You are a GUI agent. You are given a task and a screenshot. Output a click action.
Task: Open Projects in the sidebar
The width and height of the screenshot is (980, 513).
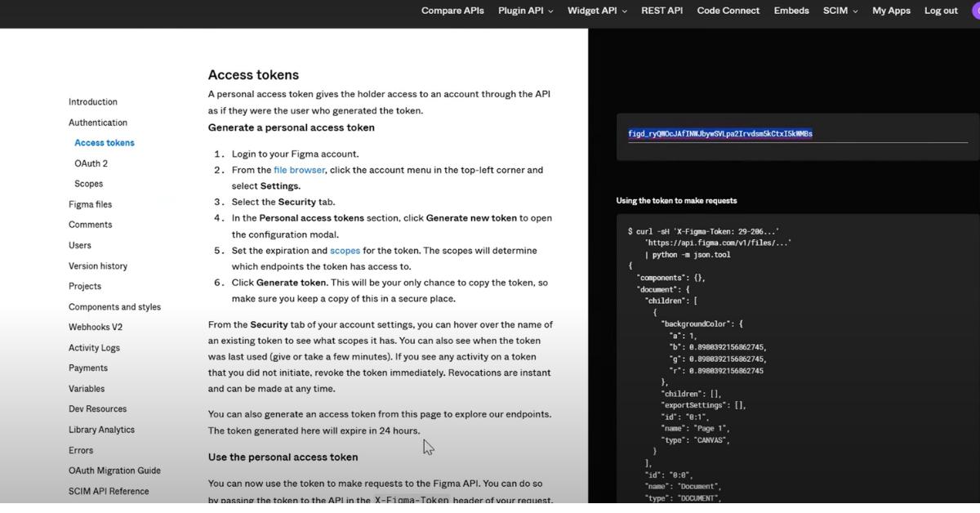[x=85, y=287]
